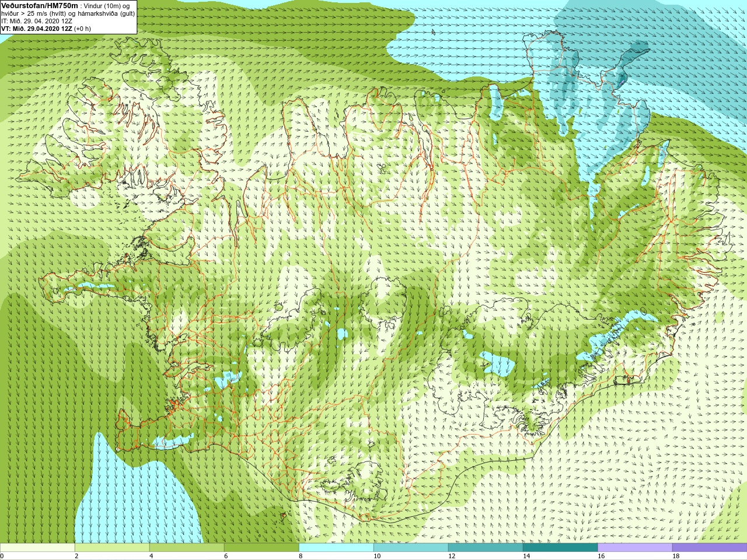Click the 16–18 m/s lavender legend swatch
747x560 pixels.
pos(635,548)
